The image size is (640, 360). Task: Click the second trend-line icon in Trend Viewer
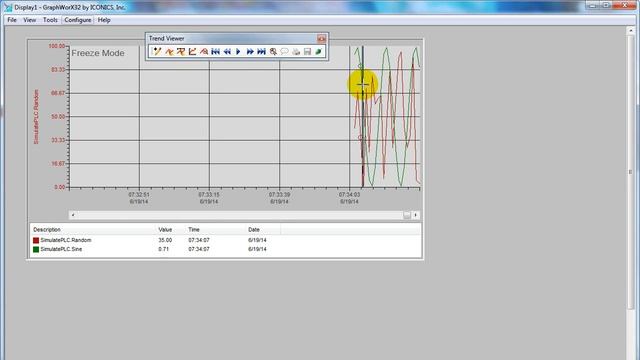(x=169, y=51)
